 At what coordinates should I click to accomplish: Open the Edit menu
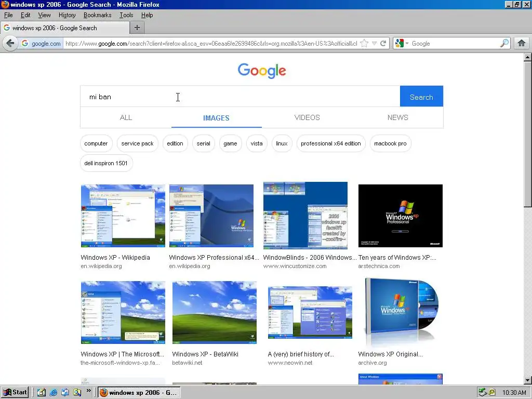point(25,15)
